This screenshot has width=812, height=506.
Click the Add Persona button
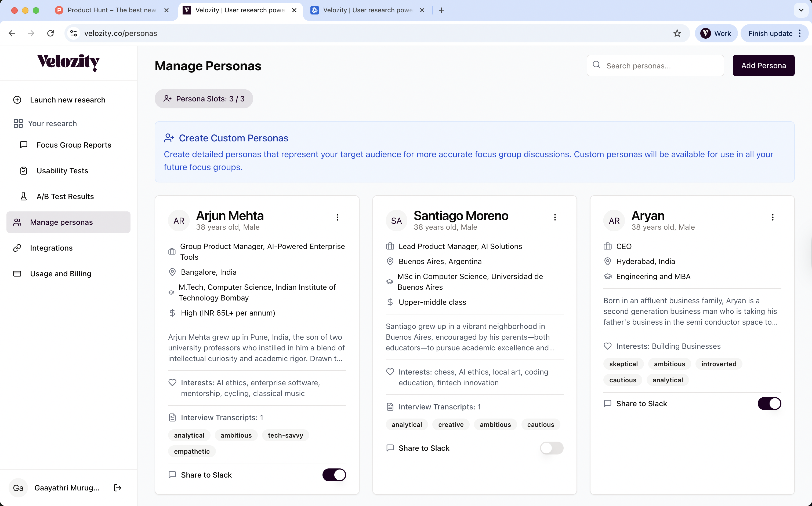[763, 65]
